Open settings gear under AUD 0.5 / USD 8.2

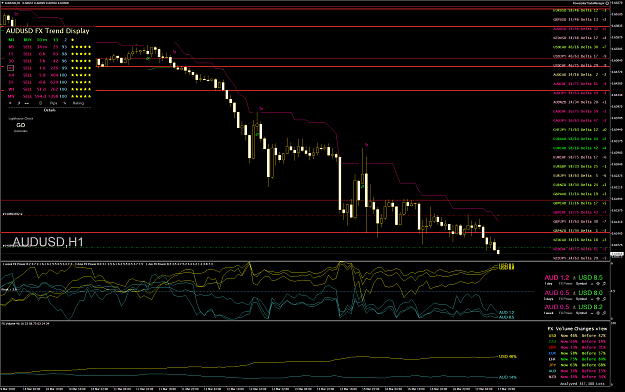point(598,313)
